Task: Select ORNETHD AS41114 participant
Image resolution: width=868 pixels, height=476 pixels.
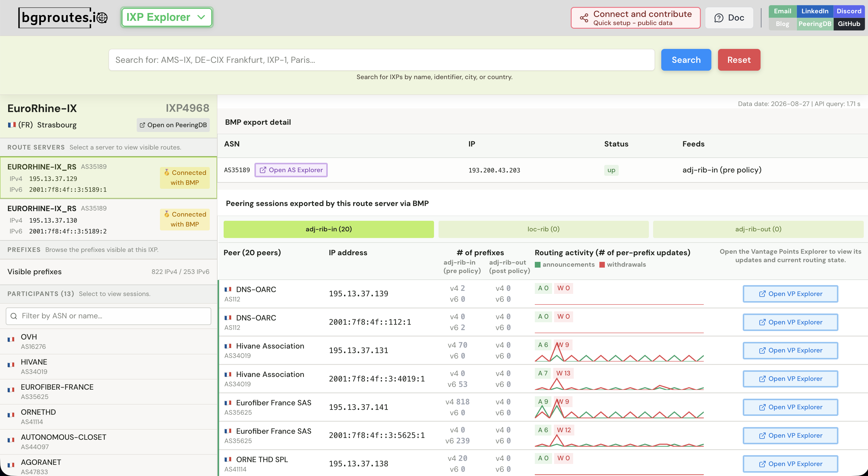Action: click(109, 417)
